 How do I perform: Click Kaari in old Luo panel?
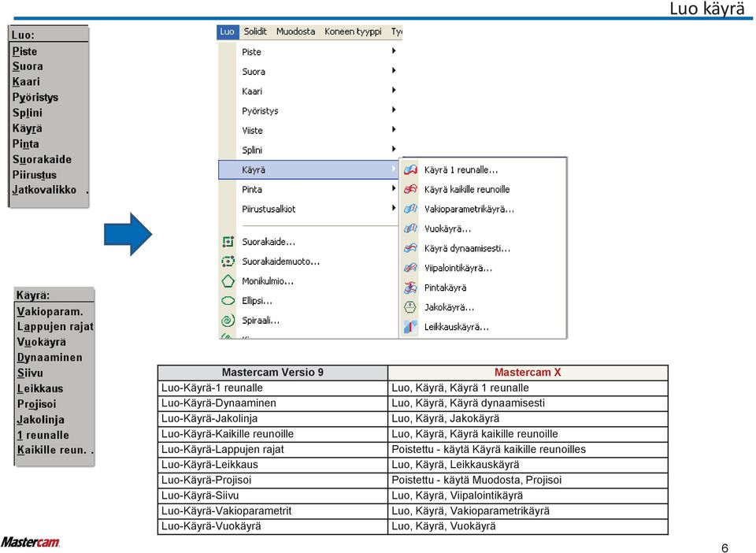[26, 82]
